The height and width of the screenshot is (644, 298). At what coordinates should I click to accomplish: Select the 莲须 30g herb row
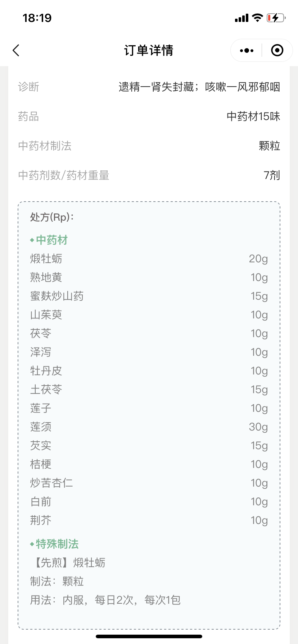(x=149, y=427)
